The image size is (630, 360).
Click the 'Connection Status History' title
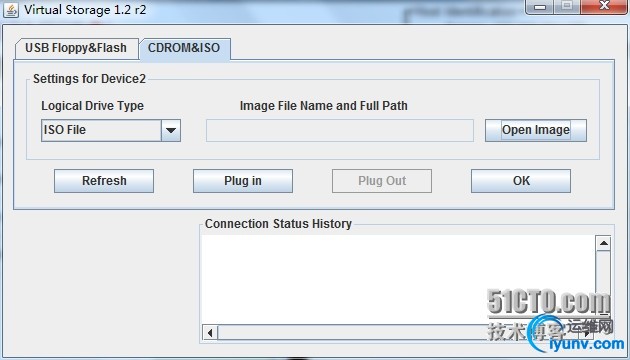click(x=278, y=224)
